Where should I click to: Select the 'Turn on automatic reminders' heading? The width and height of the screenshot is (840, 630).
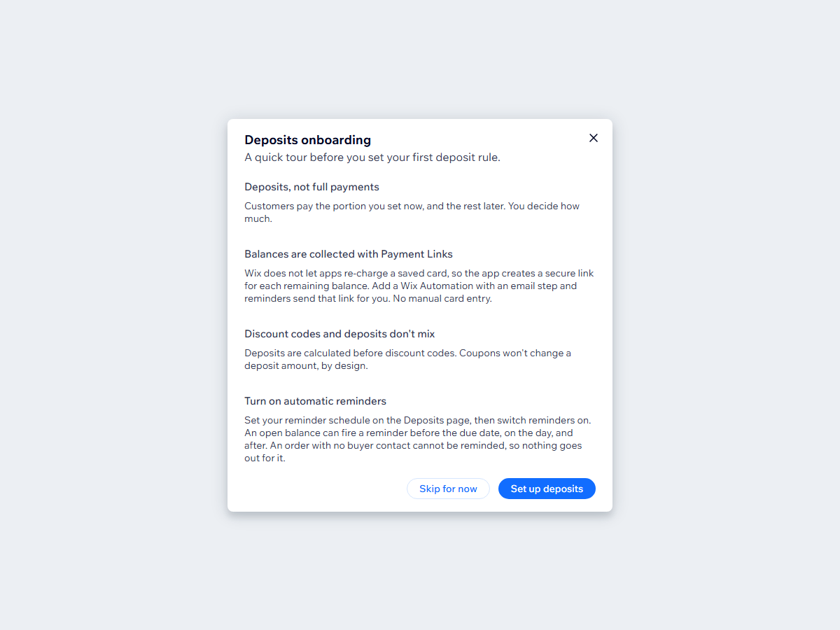pyautogui.click(x=315, y=401)
